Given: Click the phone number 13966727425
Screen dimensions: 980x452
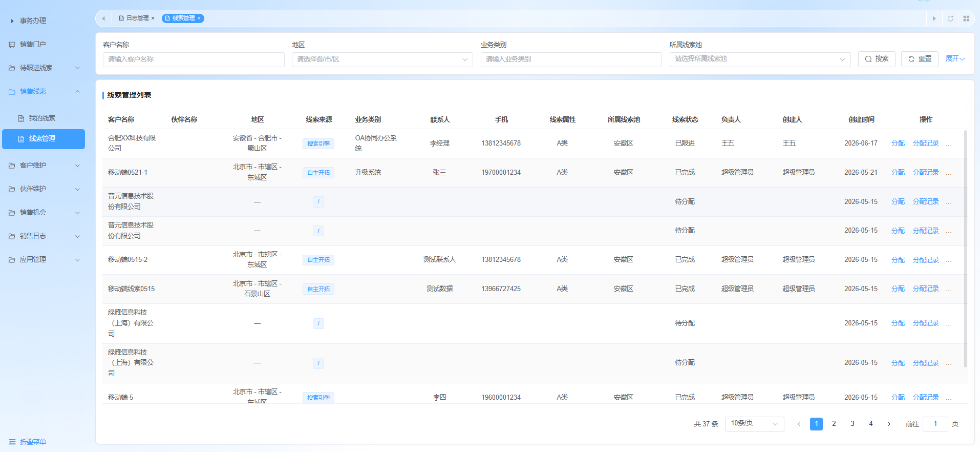Looking at the screenshot, I should (501, 289).
